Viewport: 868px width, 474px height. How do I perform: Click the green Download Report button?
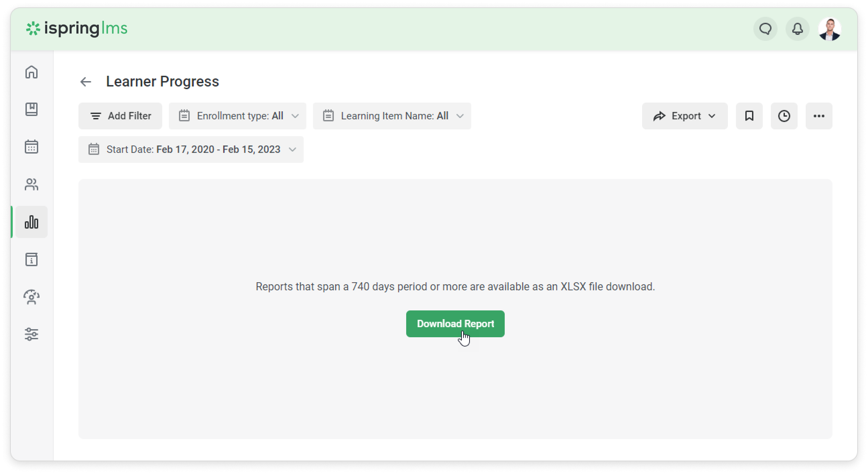pyautogui.click(x=455, y=323)
